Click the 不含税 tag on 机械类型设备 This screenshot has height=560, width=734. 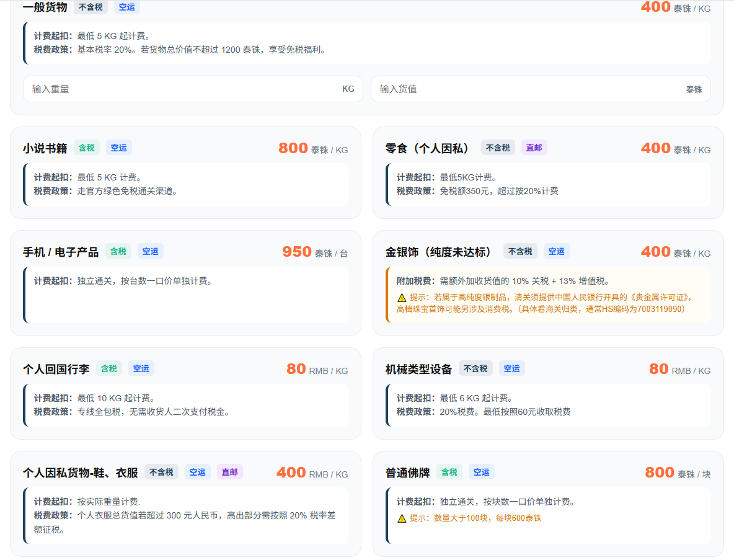pos(475,368)
